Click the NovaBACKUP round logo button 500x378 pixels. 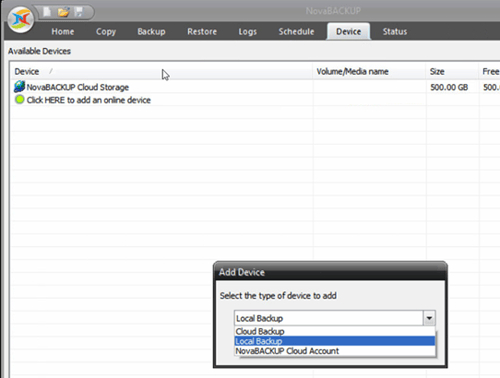click(21, 19)
